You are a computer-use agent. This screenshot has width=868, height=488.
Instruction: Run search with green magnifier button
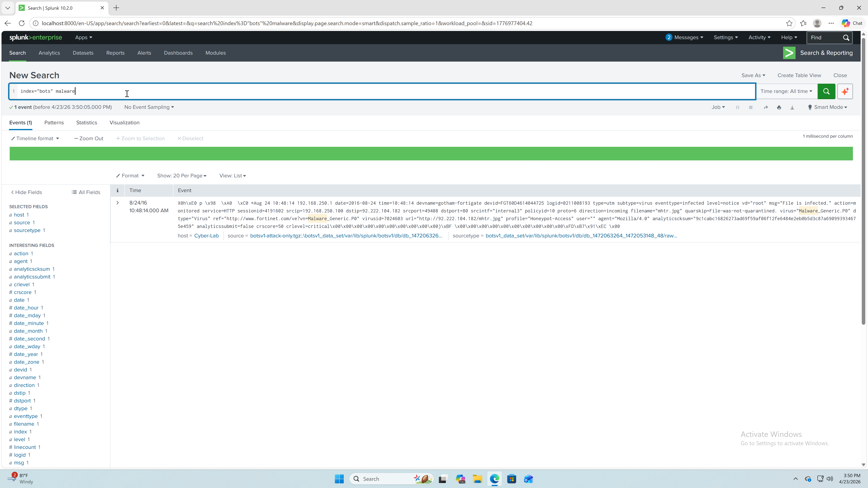click(x=826, y=91)
